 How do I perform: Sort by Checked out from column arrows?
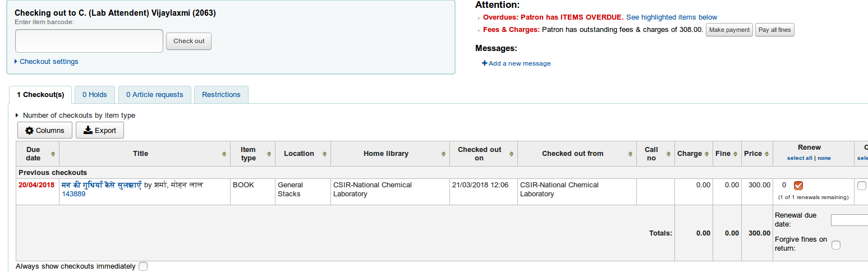pyautogui.click(x=630, y=154)
